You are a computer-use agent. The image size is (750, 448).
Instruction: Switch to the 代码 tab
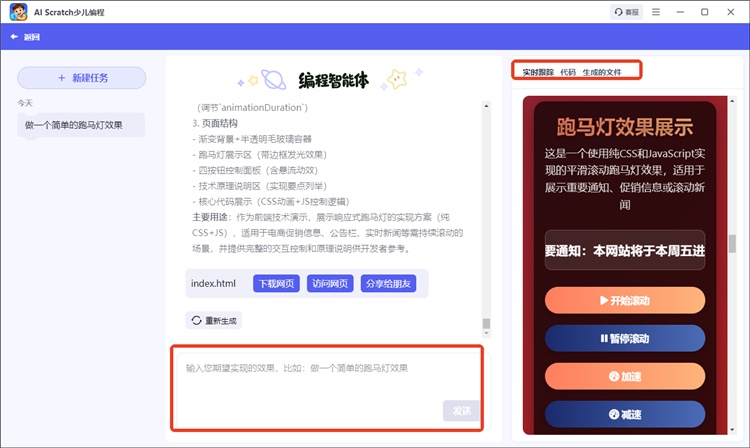(568, 72)
